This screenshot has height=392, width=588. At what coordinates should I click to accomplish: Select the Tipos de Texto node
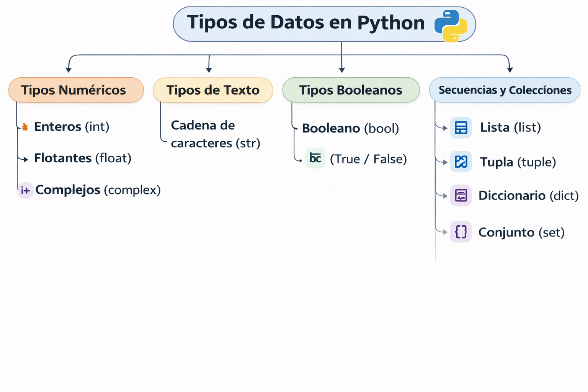click(213, 90)
